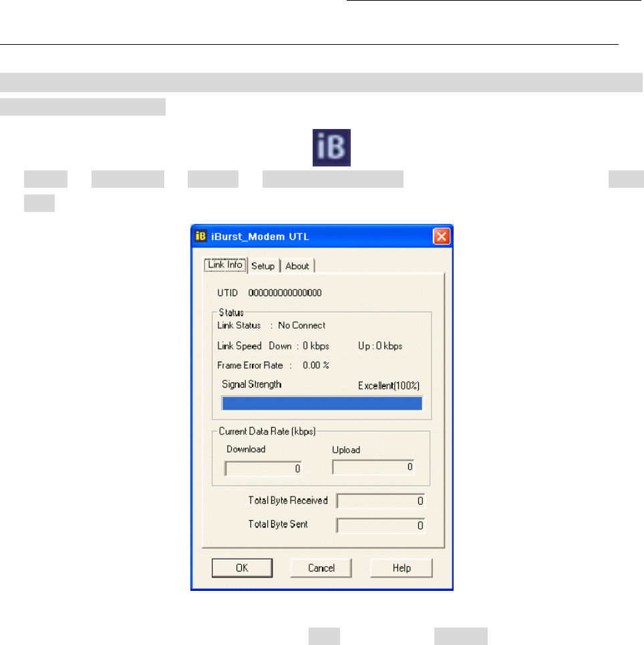Click the iB icon in dialog title bar

[x=200, y=236]
